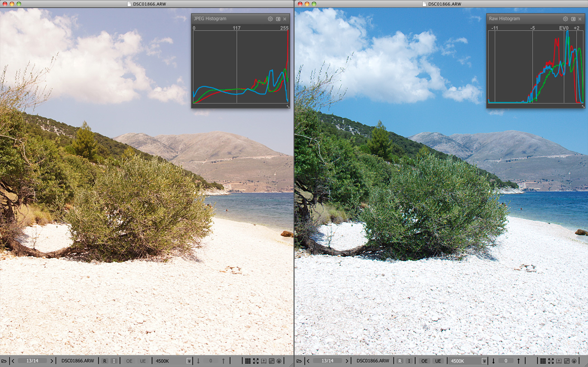Image resolution: width=588 pixels, height=367 pixels.
Task: Open 4500K white balance dropdown in left window
Action: pos(189,361)
